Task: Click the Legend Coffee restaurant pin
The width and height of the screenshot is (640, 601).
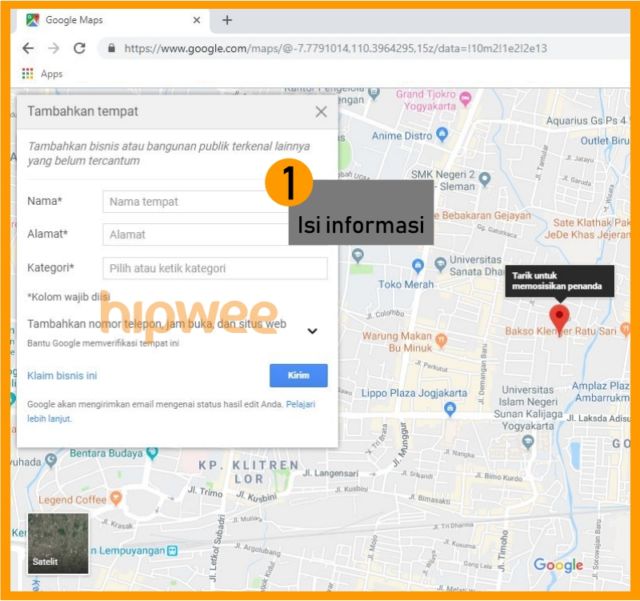Action: pyautogui.click(x=116, y=498)
